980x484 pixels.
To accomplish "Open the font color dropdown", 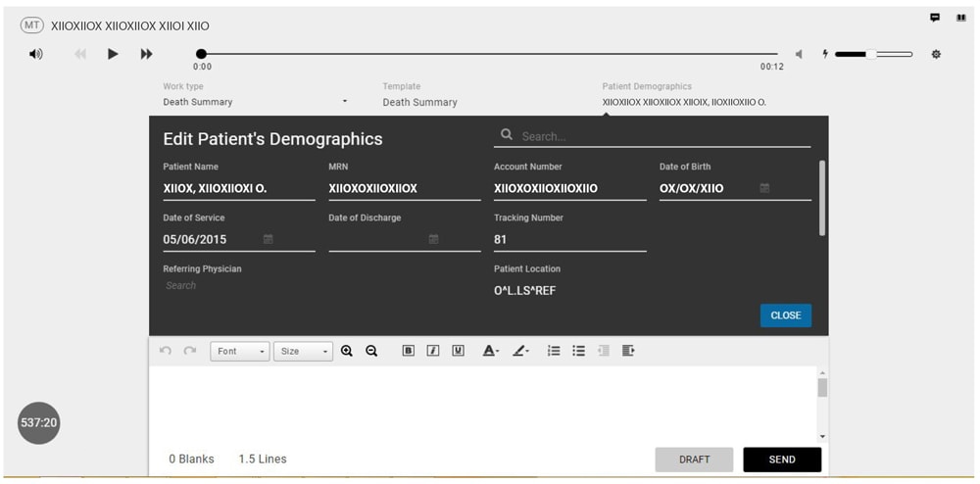I will [491, 351].
